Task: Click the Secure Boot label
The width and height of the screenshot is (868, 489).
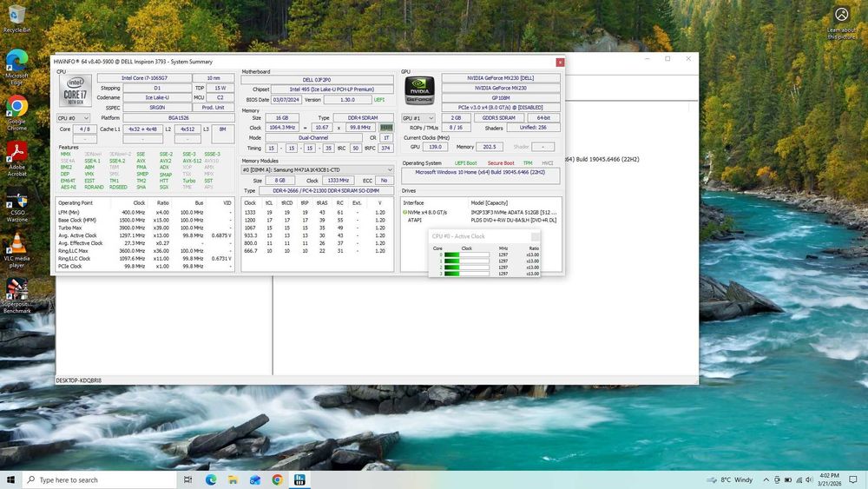Action: (x=501, y=163)
